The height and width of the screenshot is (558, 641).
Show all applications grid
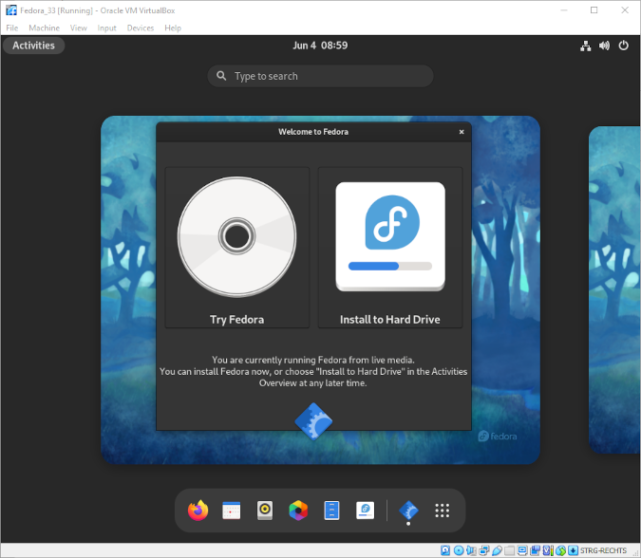pos(442,510)
